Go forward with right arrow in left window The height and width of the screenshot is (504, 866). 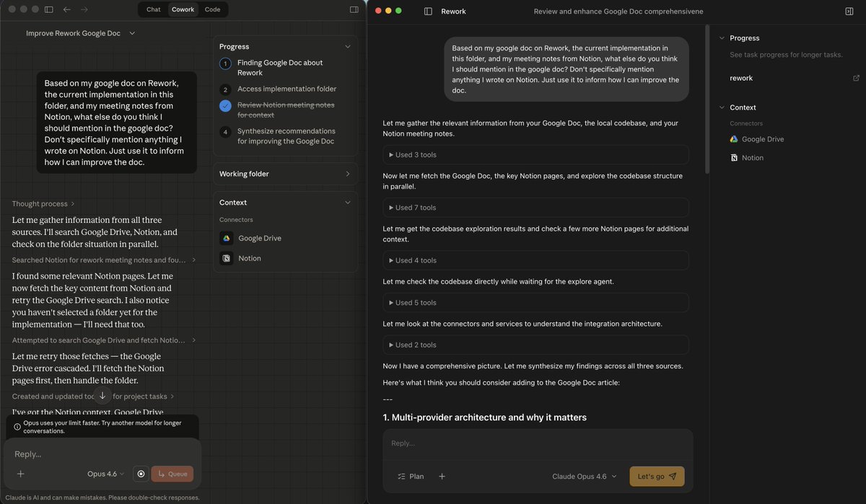tap(84, 9)
